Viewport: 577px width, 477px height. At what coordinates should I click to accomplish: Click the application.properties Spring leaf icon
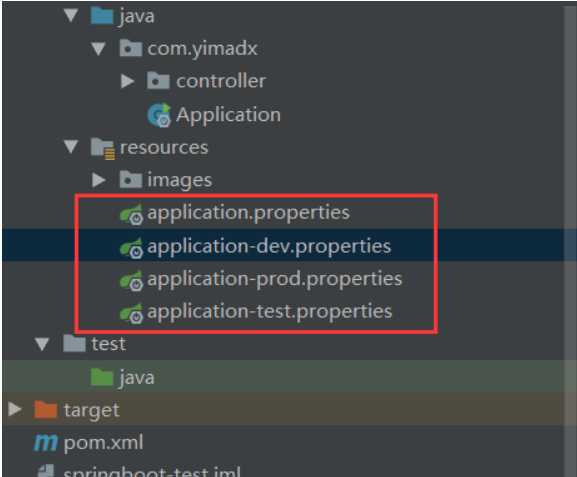pos(131,214)
